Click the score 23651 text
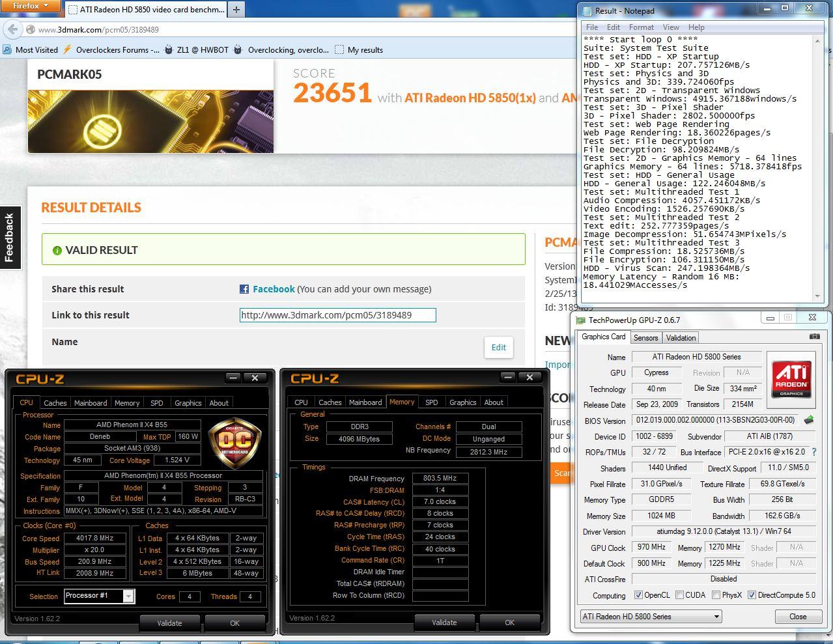This screenshot has height=644, width=833. [x=332, y=94]
